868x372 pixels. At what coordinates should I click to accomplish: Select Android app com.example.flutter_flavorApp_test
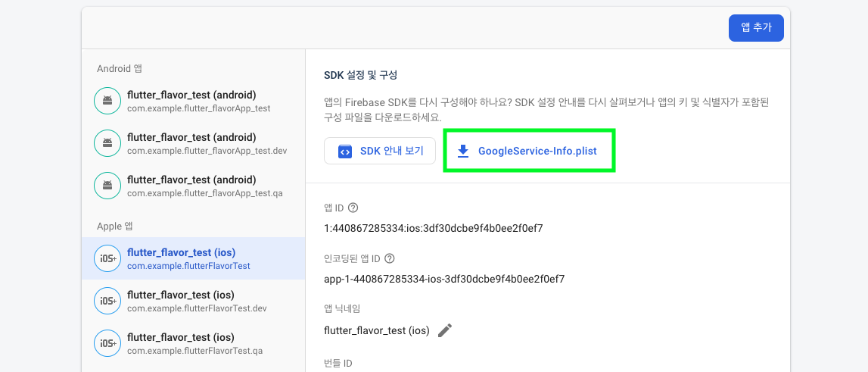click(193, 101)
